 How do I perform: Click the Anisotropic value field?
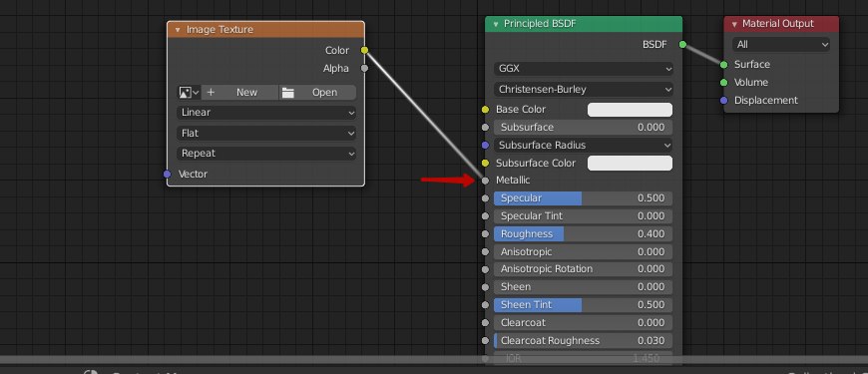point(583,251)
